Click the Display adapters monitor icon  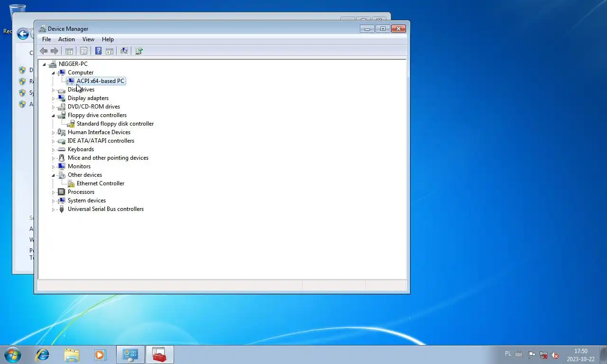tap(61, 98)
